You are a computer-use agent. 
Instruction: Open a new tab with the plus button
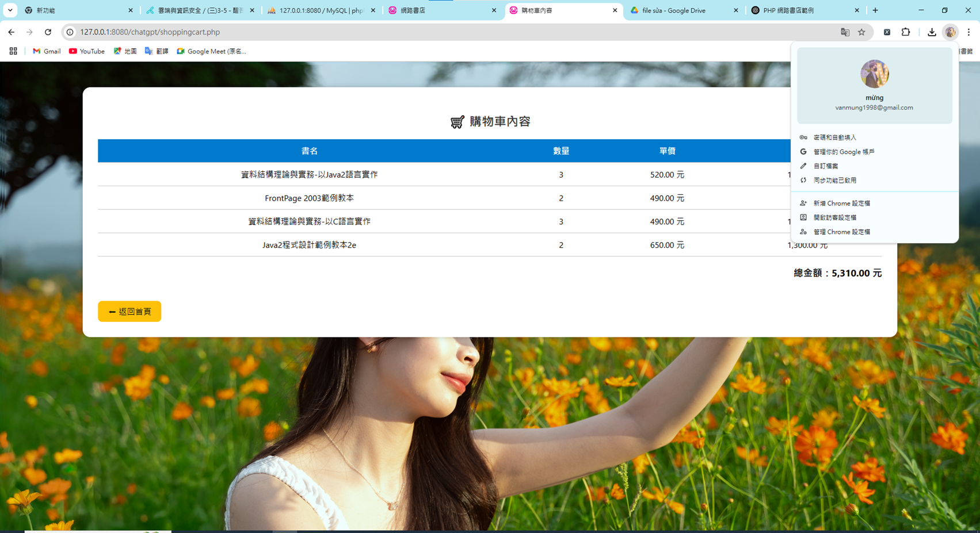(x=875, y=10)
